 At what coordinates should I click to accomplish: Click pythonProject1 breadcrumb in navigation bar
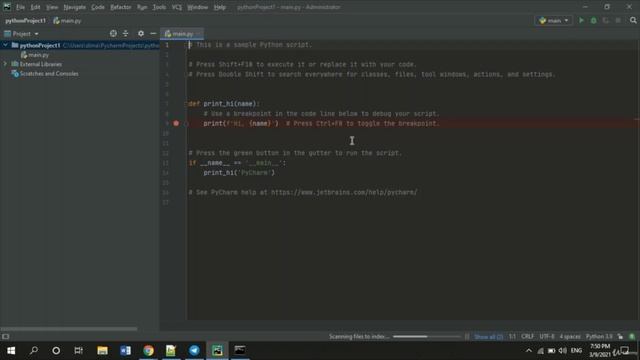point(26,20)
